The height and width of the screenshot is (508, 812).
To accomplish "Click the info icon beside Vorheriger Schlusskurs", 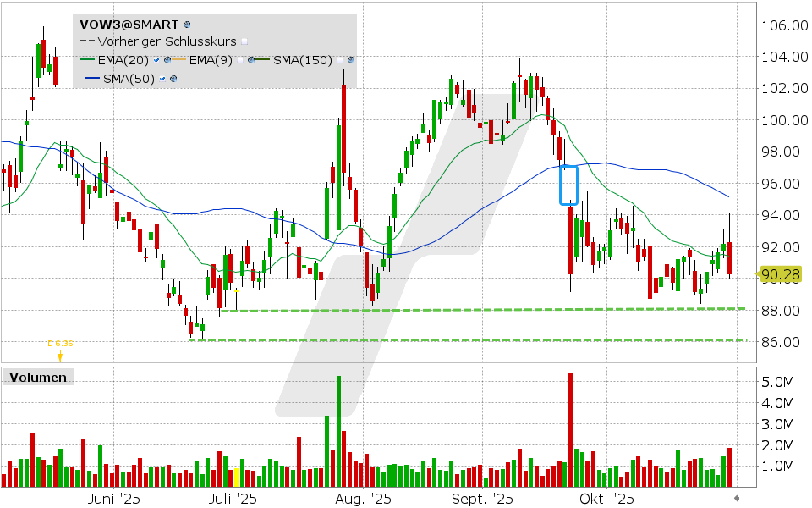I will pyautogui.click(x=244, y=41).
